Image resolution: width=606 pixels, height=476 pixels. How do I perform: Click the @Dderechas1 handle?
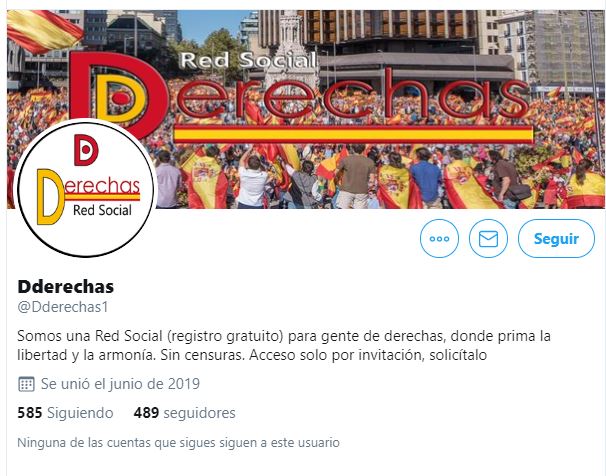(x=63, y=307)
